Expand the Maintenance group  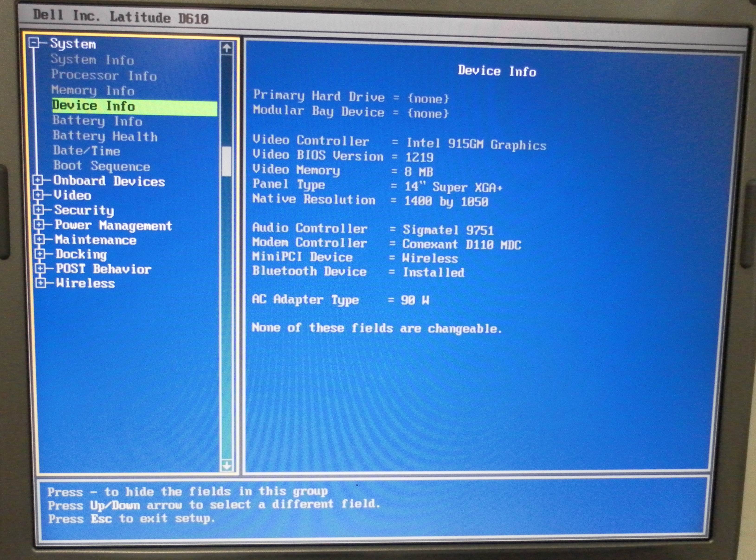point(39,239)
